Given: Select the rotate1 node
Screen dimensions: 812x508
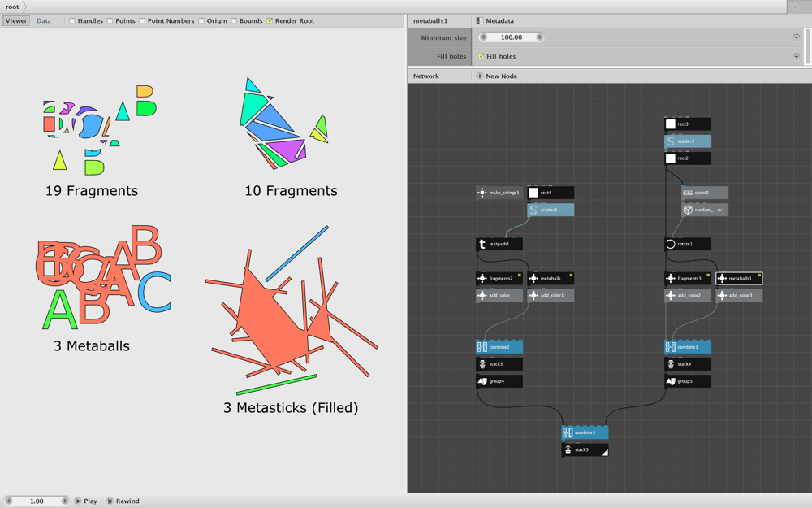Looking at the screenshot, I should click(687, 244).
